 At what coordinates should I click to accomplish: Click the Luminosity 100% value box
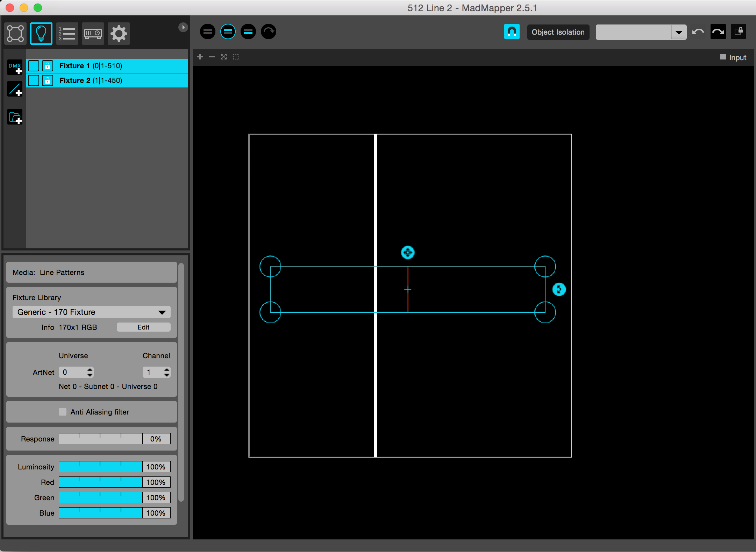click(156, 467)
